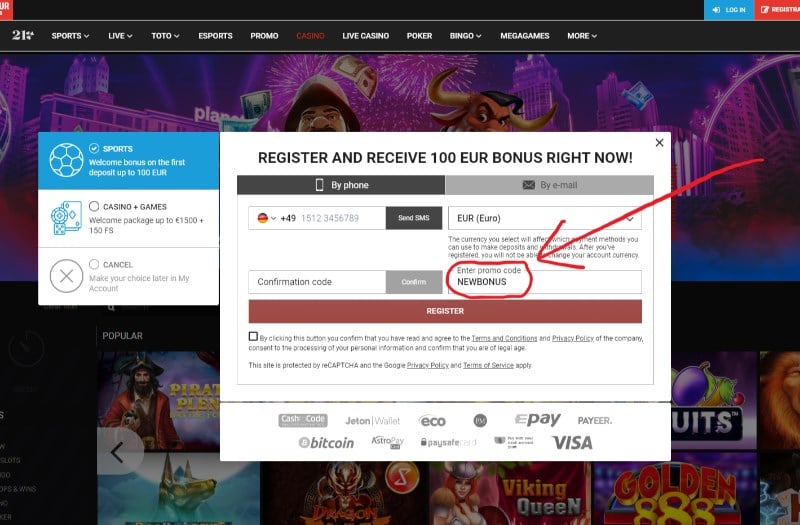Focus the promo code field with NEWBONUS
The width and height of the screenshot is (800, 525).
click(x=544, y=282)
